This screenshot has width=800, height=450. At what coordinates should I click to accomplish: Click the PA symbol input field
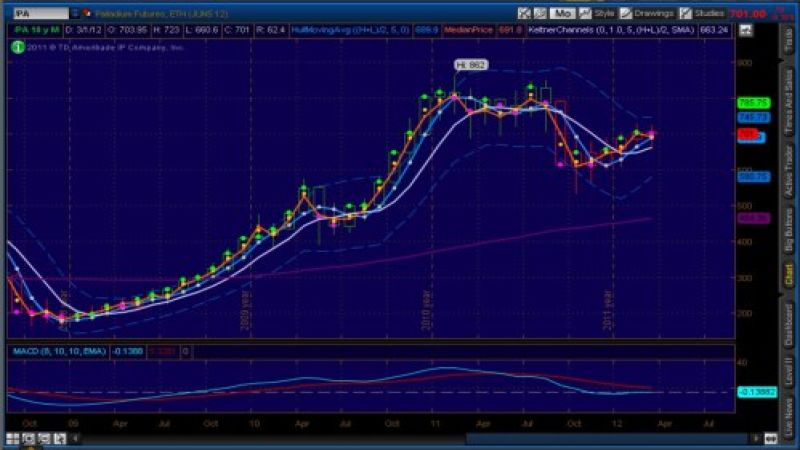click(40, 13)
